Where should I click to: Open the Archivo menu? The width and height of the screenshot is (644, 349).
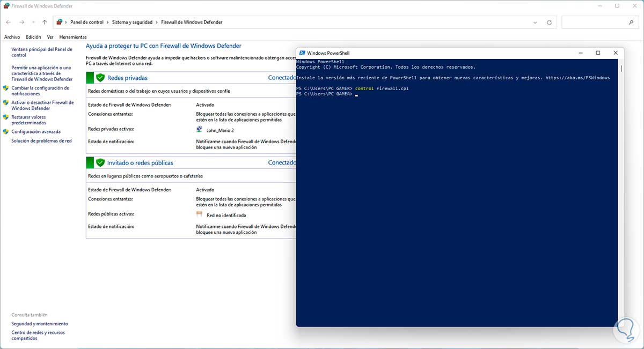point(12,37)
